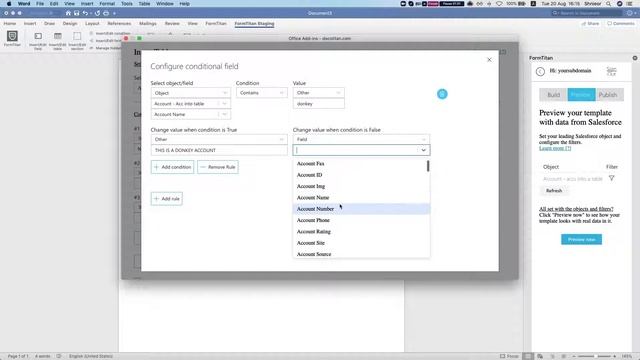The width and height of the screenshot is (640, 360).
Task: Click the Comments button in Word
Action: pos(620,24)
